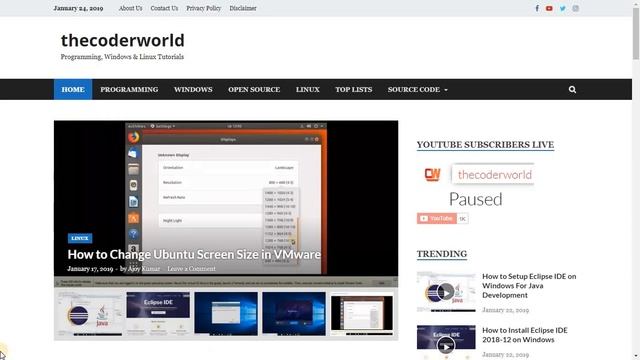Screen dimensions: 640x360
Task: Open the Disclaimer link
Action: pyautogui.click(x=243, y=8)
